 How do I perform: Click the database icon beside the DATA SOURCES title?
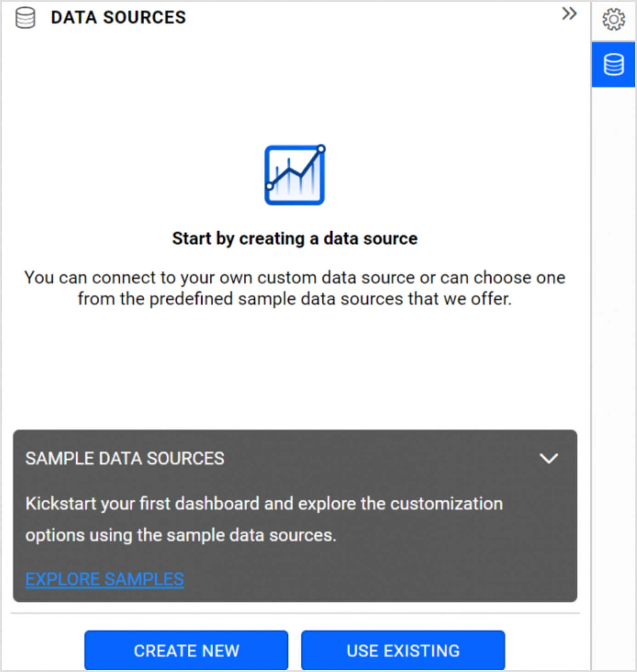[x=25, y=18]
